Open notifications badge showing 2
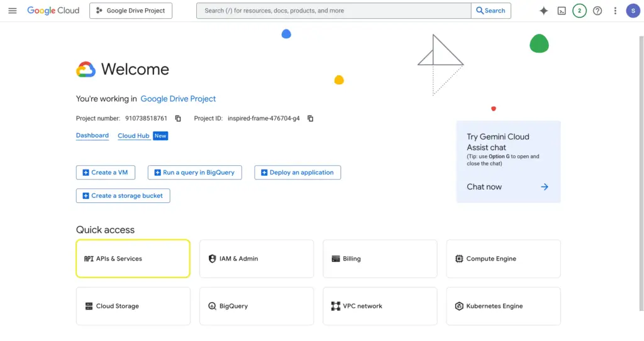Image resolution: width=644 pixels, height=341 pixels. point(579,11)
